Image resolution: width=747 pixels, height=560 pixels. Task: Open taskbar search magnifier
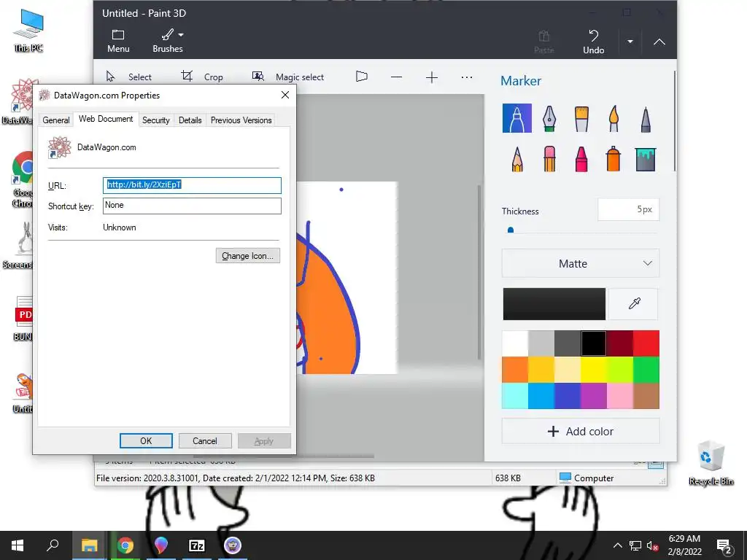coord(53,545)
